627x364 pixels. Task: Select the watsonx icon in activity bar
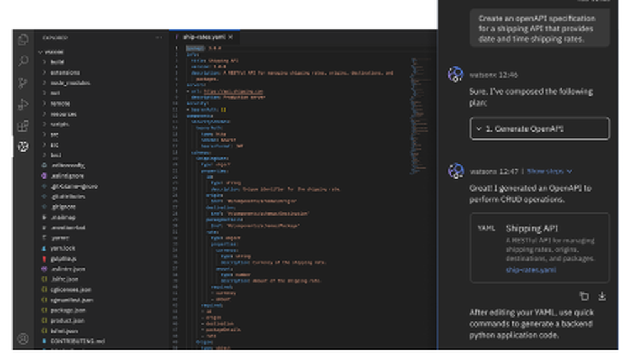tap(23, 147)
